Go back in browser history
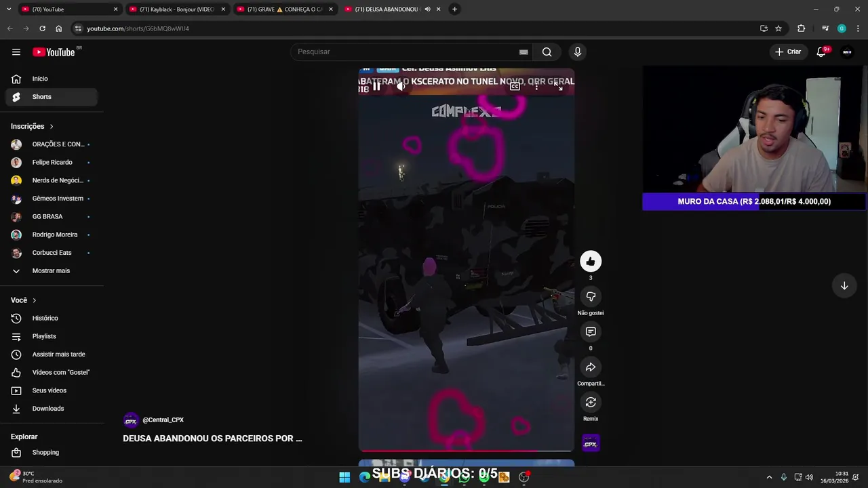The image size is (868, 488). pos(9,28)
